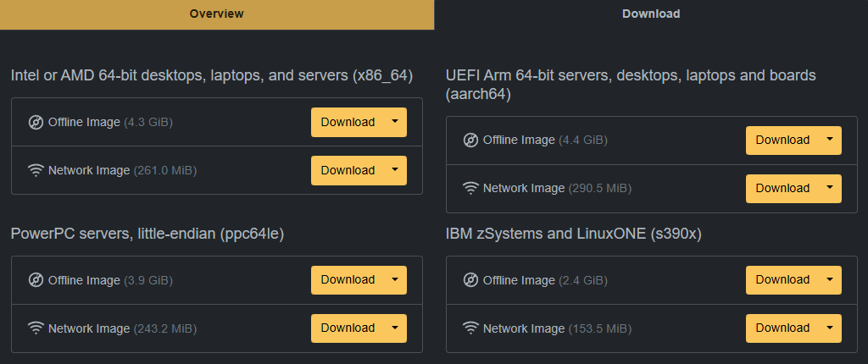Image resolution: width=868 pixels, height=364 pixels.
Task: Expand dropdown arrow for x86_64 Offline Image
Action: pyautogui.click(x=395, y=122)
